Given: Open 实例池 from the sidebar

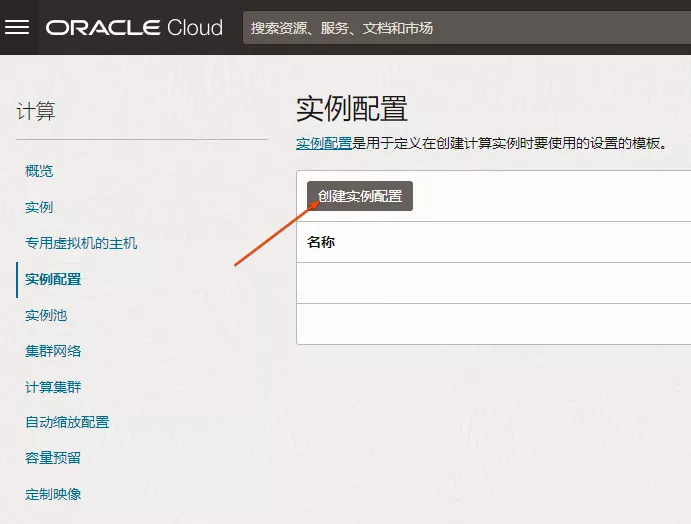Looking at the screenshot, I should pyautogui.click(x=46, y=315).
